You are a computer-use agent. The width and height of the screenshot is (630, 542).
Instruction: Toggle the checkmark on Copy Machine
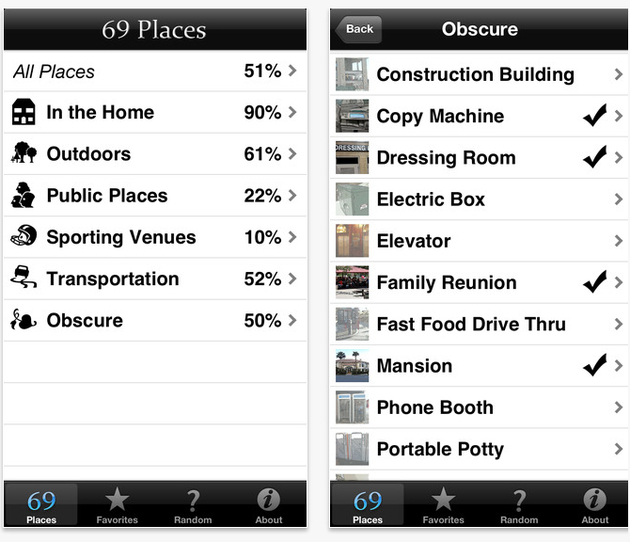[594, 116]
